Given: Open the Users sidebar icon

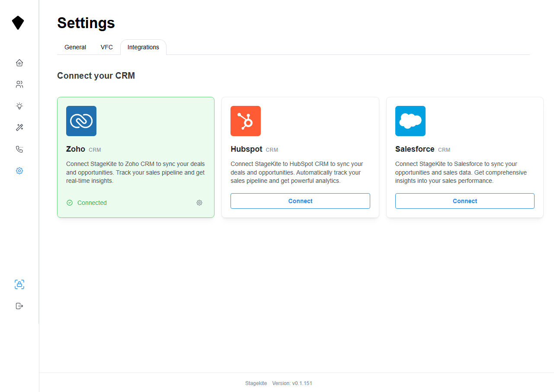Looking at the screenshot, I should 19,84.
